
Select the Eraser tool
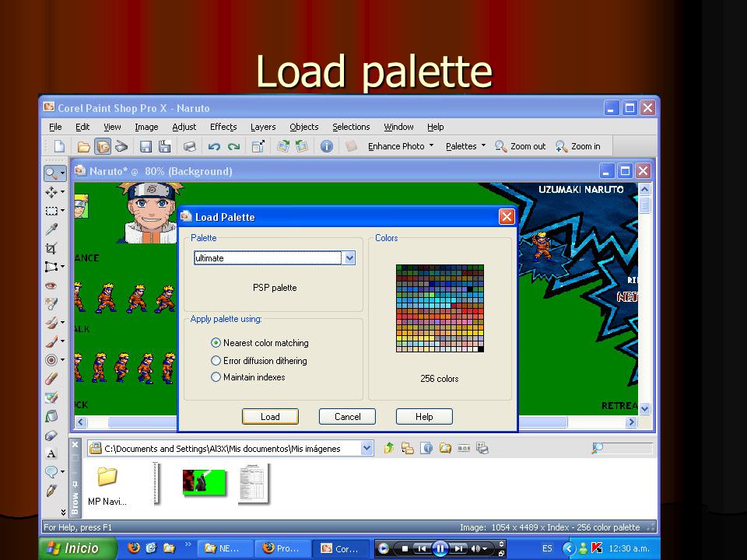51,379
